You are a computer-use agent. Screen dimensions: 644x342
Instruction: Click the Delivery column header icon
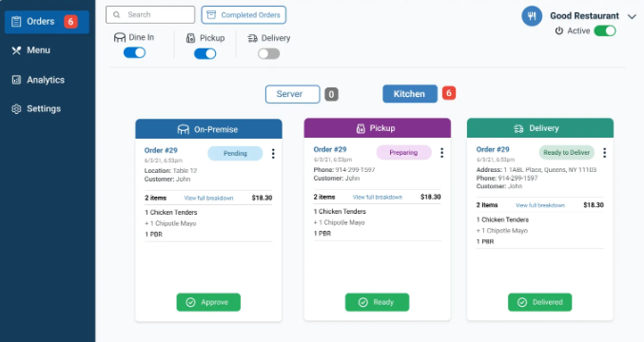(x=518, y=129)
